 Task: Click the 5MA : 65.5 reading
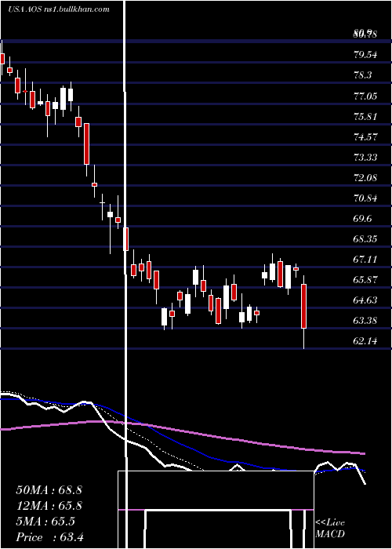[x=45, y=522]
